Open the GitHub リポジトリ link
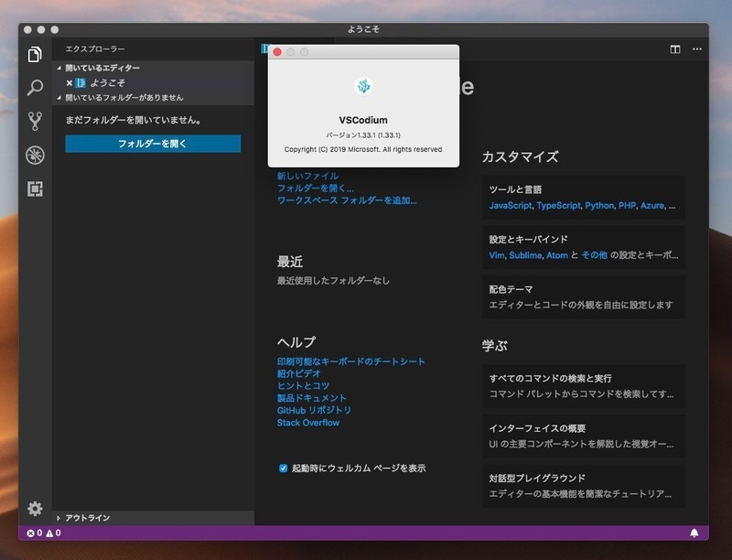Viewport: 732px width, 560px height. pyautogui.click(x=314, y=411)
